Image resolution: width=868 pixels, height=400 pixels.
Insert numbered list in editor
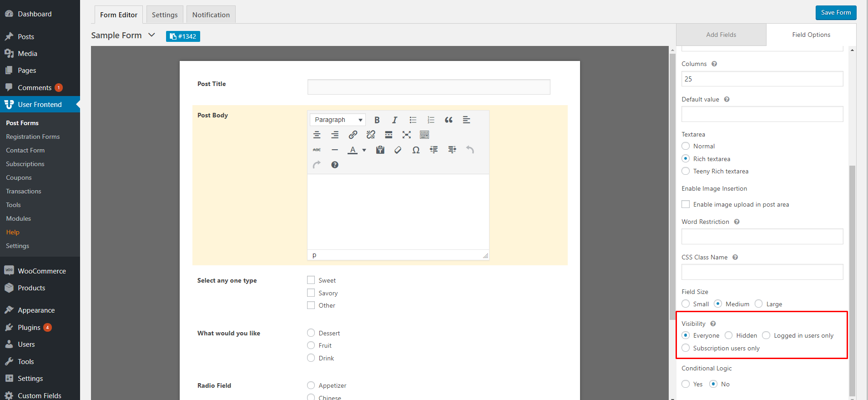431,120
